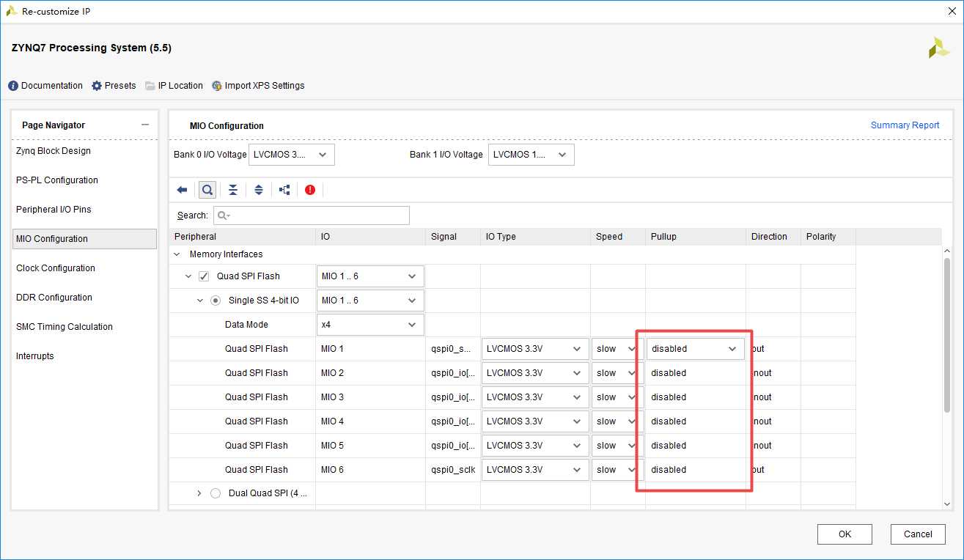Click the Speed column header
Image resolution: width=964 pixels, height=560 pixels.
click(x=618, y=237)
